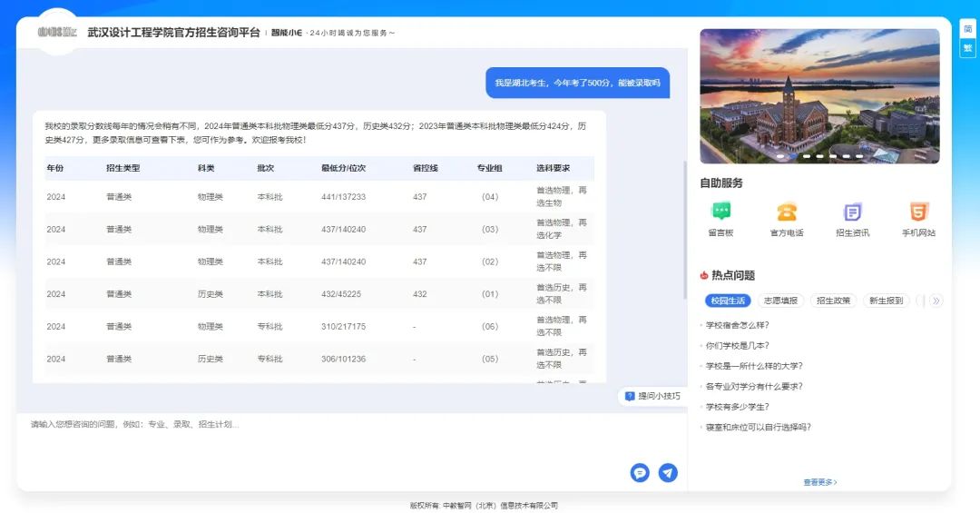Select the 校园生活 tab

pyautogui.click(x=728, y=301)
